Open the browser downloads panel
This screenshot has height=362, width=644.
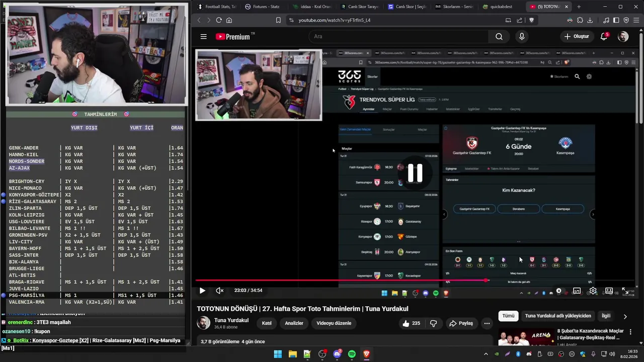point(590,20)
